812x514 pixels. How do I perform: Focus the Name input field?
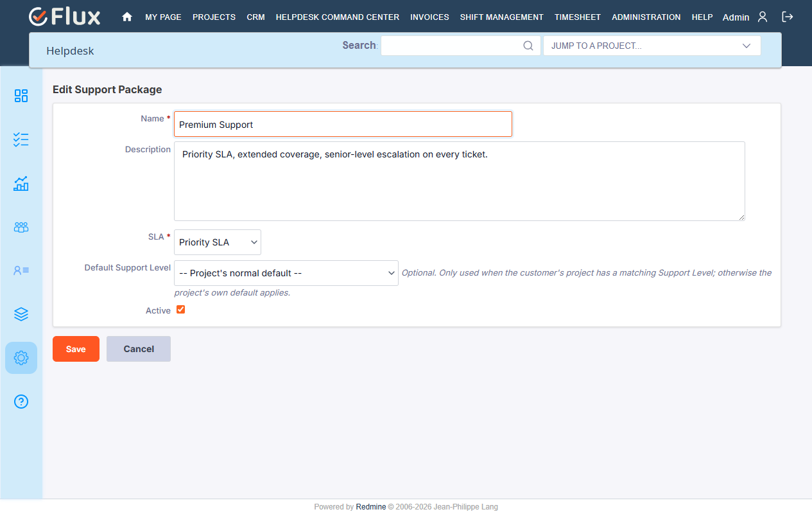pos(343,124)
